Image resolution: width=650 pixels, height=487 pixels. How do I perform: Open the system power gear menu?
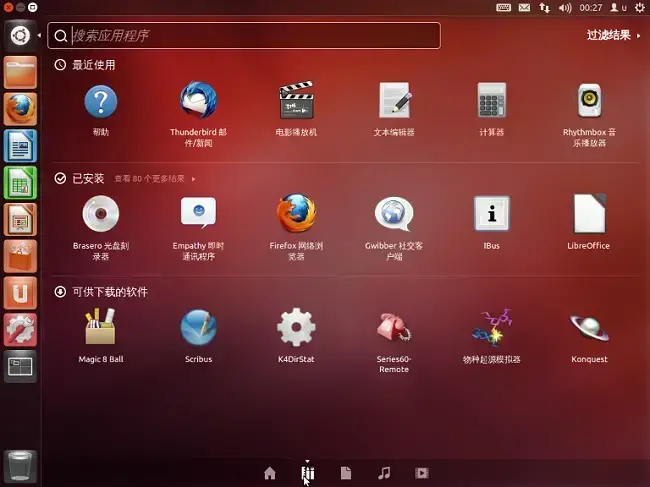click(640, 7)
